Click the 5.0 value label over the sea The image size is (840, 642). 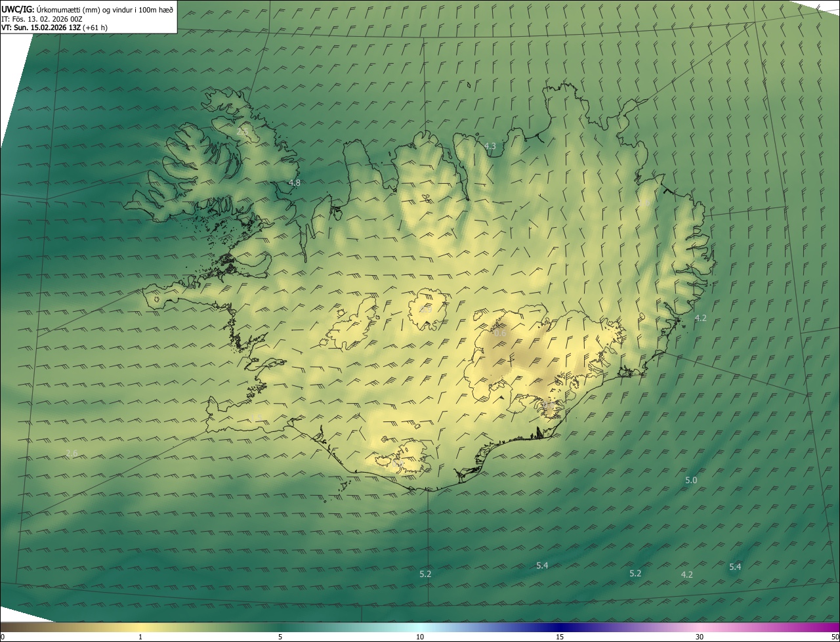(x=691, y=480)
